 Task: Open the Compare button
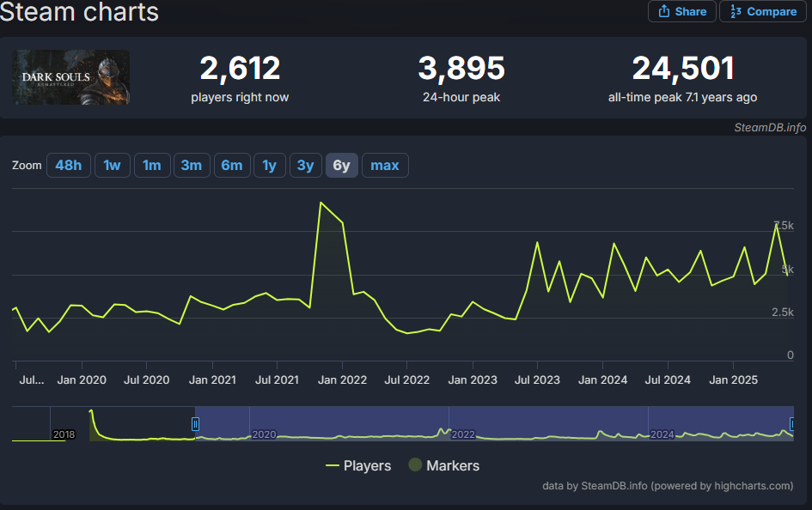click(x=763, y=11)
